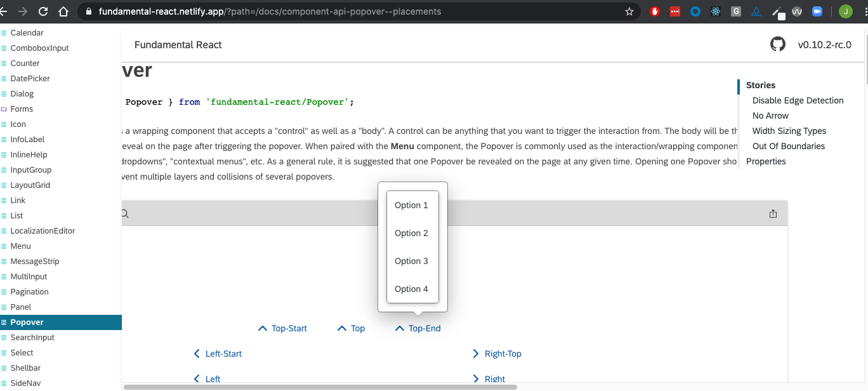
Task: Open Chrome's three-dot menu
Action: click(863, 11)
